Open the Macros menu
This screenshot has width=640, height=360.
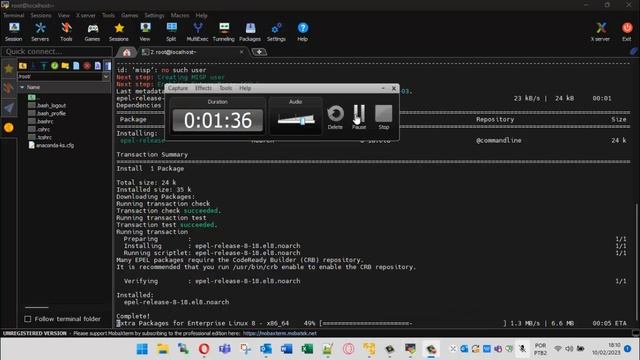pos(180,15)
